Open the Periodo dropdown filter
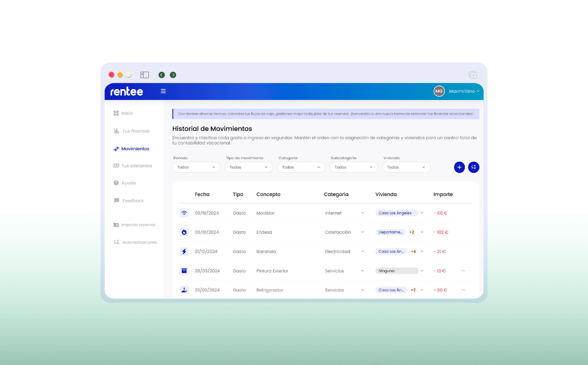This screenshot has width=588, height=365. (196, 167)
